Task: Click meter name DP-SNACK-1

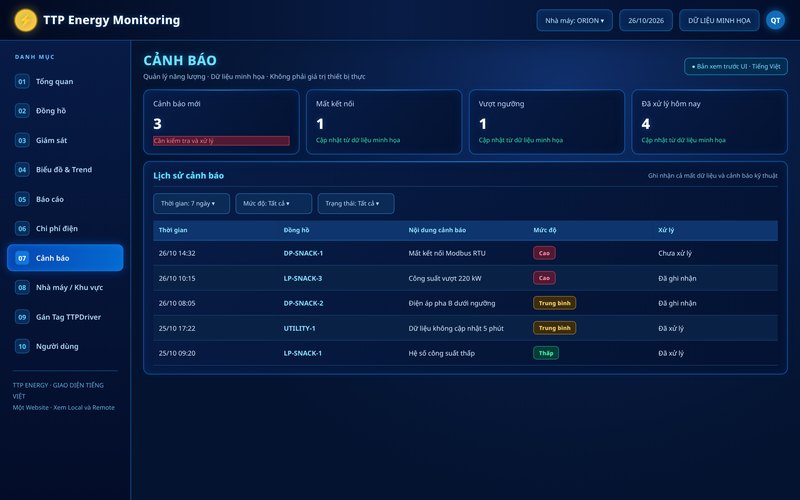Action: click(303, 253)
